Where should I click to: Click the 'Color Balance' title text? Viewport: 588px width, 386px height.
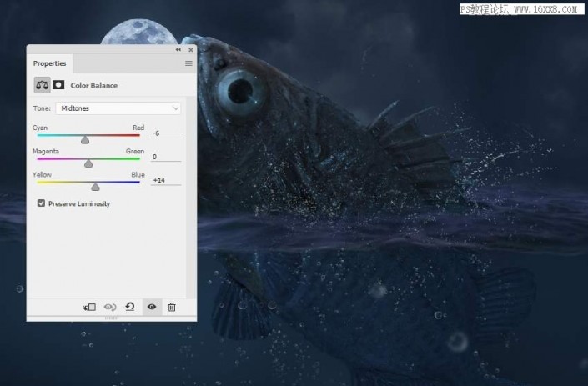click(x=93, y=85)
